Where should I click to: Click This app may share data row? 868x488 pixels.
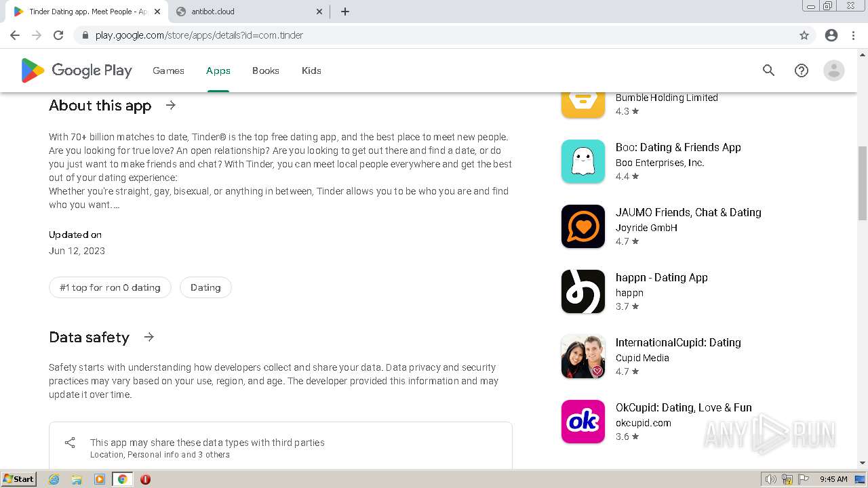tap(281, 447)
